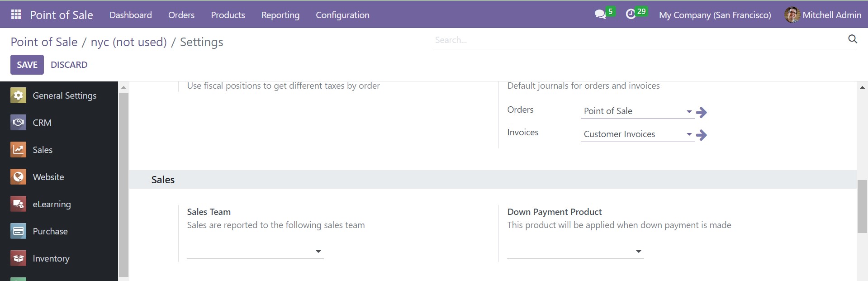Click the Website globe icon

point(18,177)
